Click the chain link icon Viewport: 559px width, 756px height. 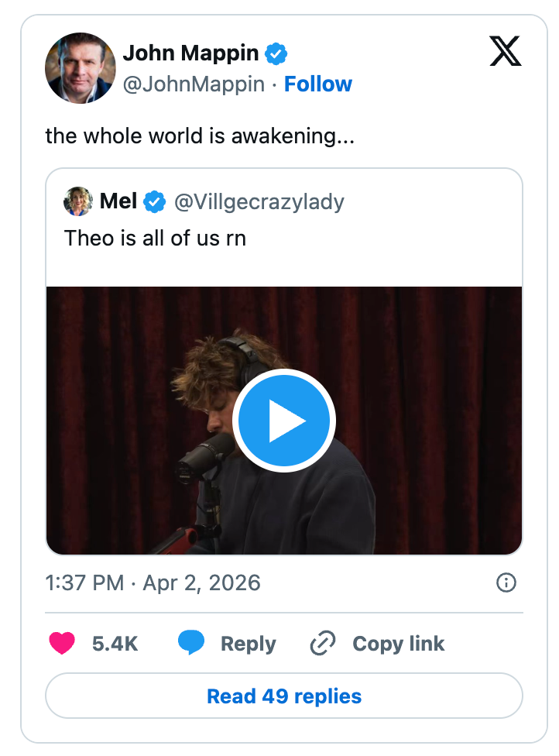click(321, 644)
